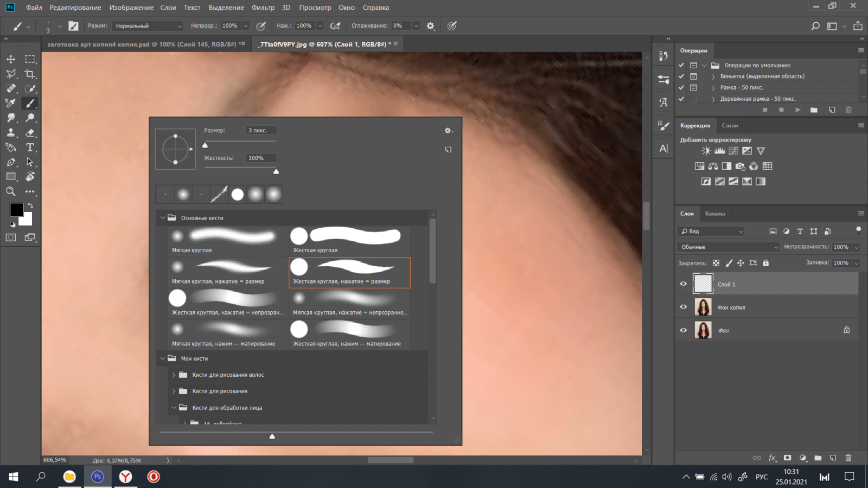The width and height of the screenshot is (868, 488).
Task: Open the Файл menu
Action: [34, 8]
